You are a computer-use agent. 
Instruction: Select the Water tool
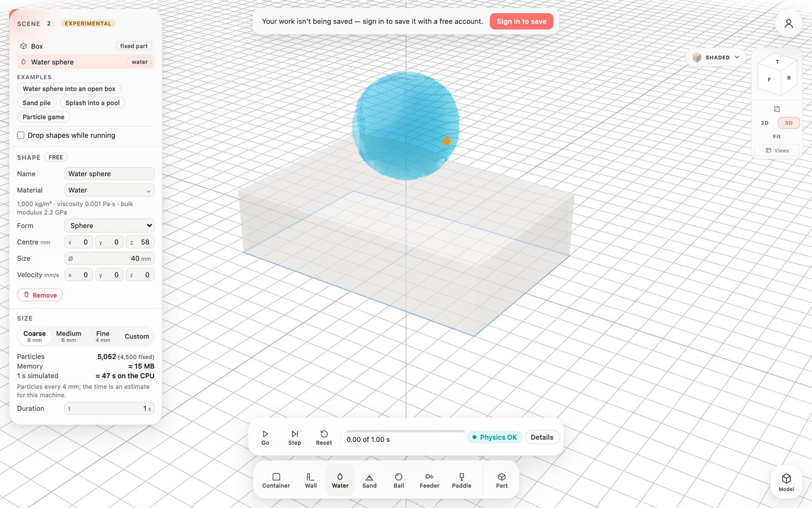point(340,481)
